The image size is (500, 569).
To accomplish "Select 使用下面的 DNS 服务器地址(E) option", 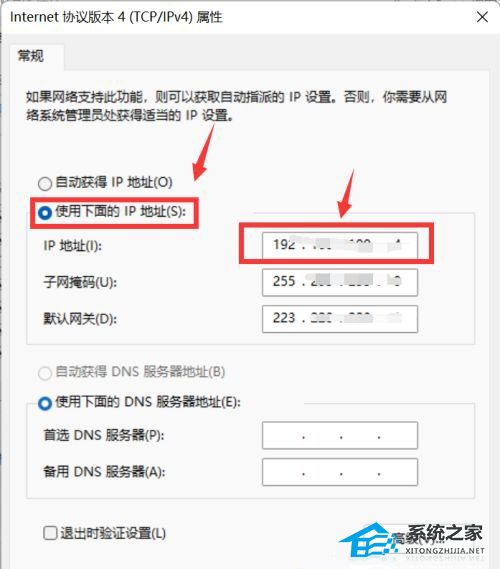I will pos(45,403).
